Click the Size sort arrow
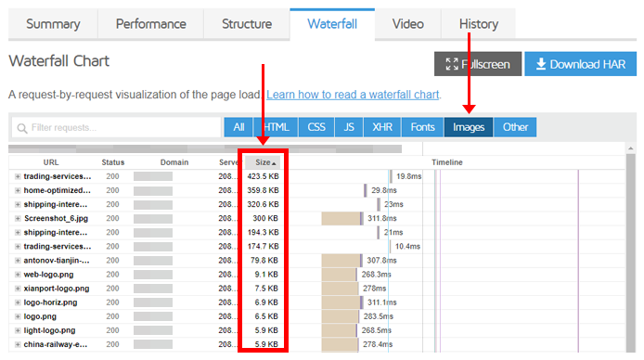644x360 pixels. [274, 163]
